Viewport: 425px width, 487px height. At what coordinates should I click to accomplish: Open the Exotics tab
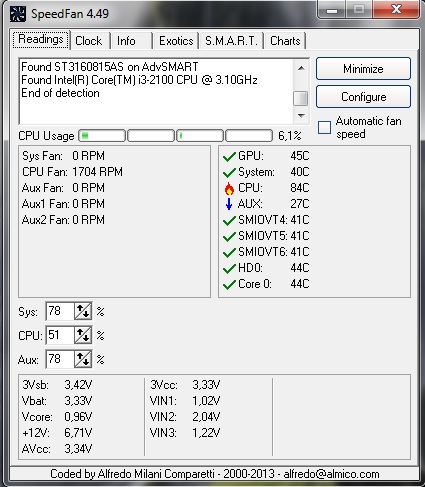click(x=176, y=41)
